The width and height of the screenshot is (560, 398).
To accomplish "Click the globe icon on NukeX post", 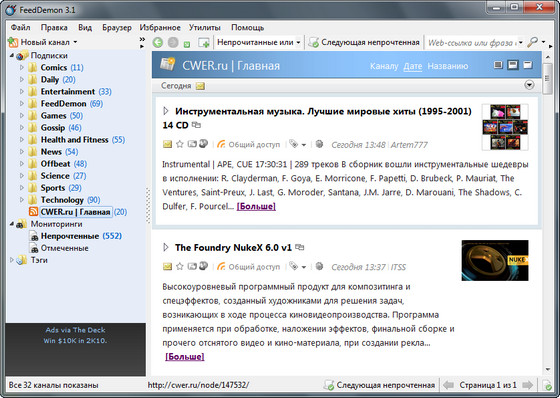I will [319, 266].
